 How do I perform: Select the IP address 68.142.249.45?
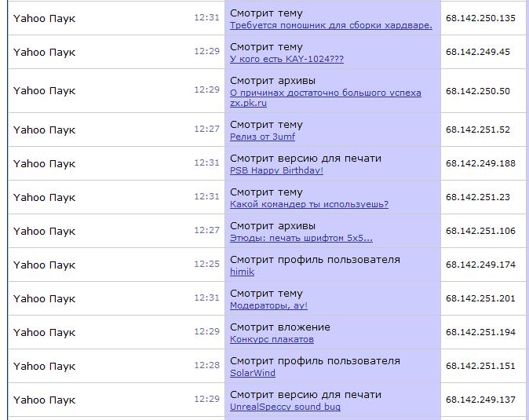[477, 52]
